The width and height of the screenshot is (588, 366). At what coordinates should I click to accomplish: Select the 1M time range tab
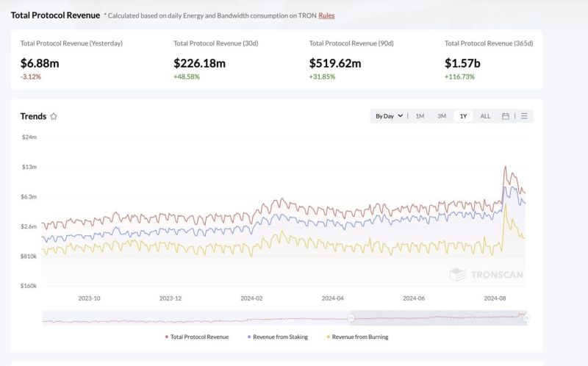click(420, 116)
